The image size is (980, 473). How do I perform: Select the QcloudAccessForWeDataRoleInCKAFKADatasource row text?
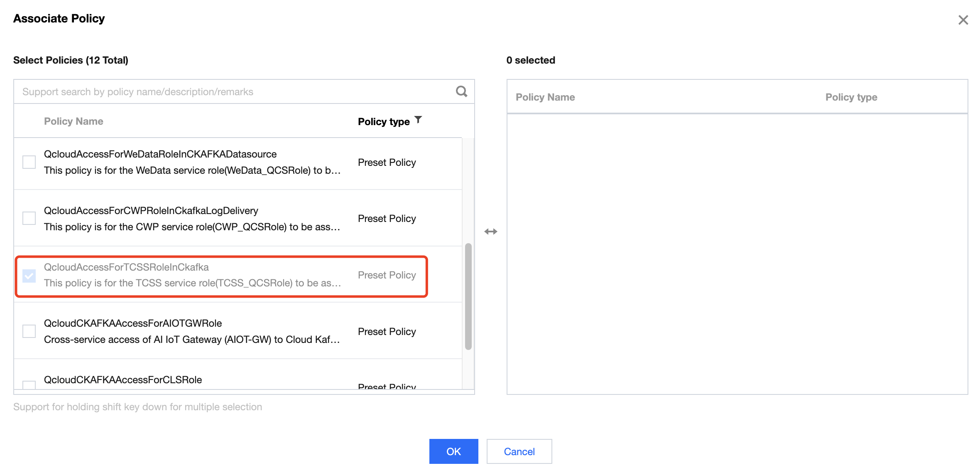click(x=160, y=154)
